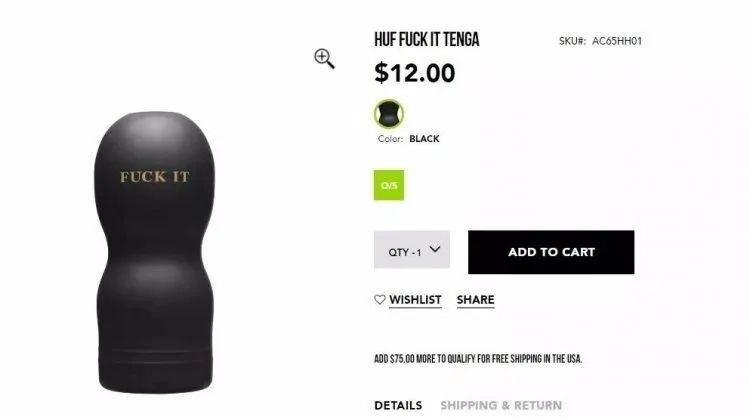Click the SKU# label text
Image resolution: width=750 pixels, height=418 pixels.
click(x=573, y=41)
